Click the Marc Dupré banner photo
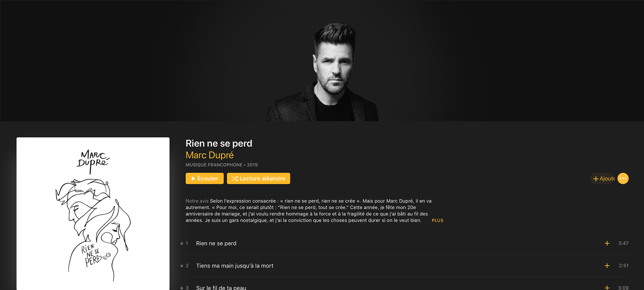The height and width of the screenshot is (290, 644). [x=322, y=71]
